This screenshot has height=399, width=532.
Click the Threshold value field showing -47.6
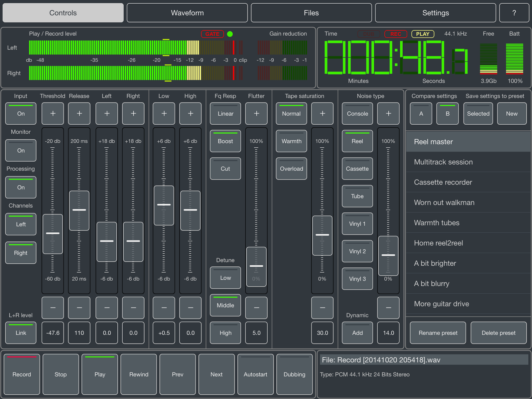pyautogui.click(x=53, y=332)
